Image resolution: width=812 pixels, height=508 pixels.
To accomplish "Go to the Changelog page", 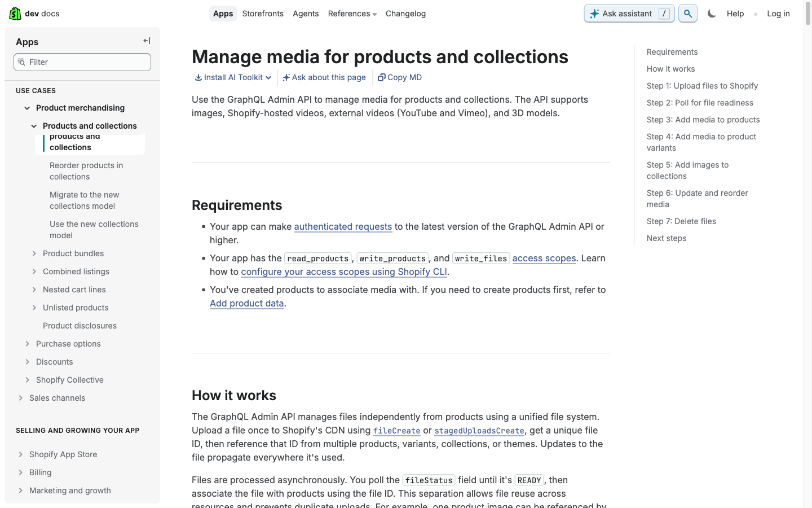I will coord(405,14).
